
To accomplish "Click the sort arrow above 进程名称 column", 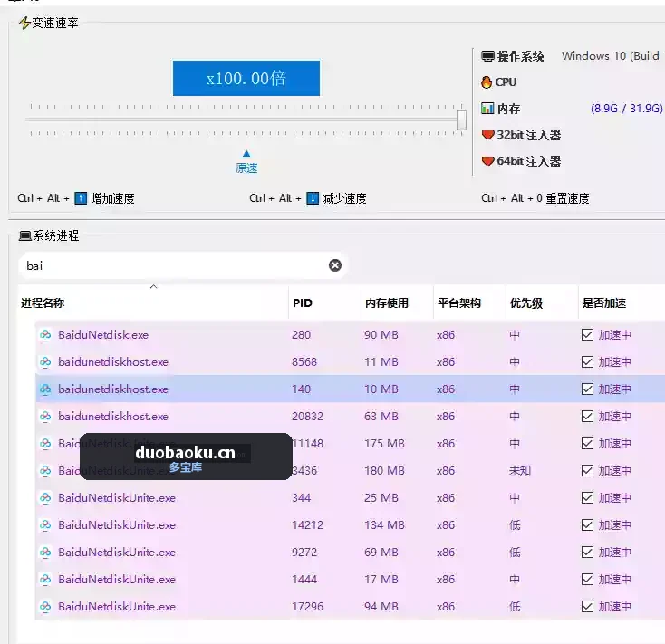I will (x=153, y=287).
